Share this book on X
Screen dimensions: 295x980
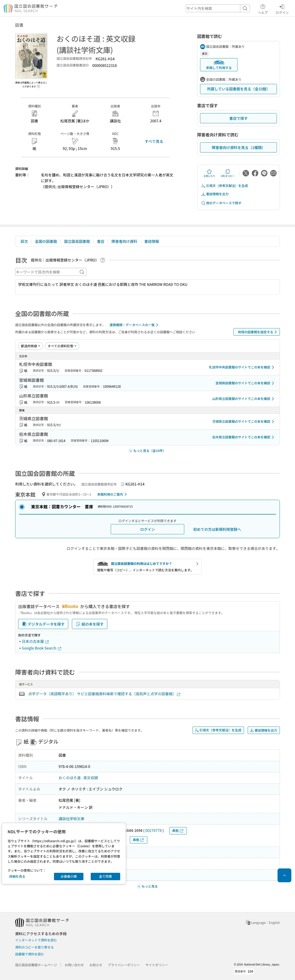click(246, 173)
